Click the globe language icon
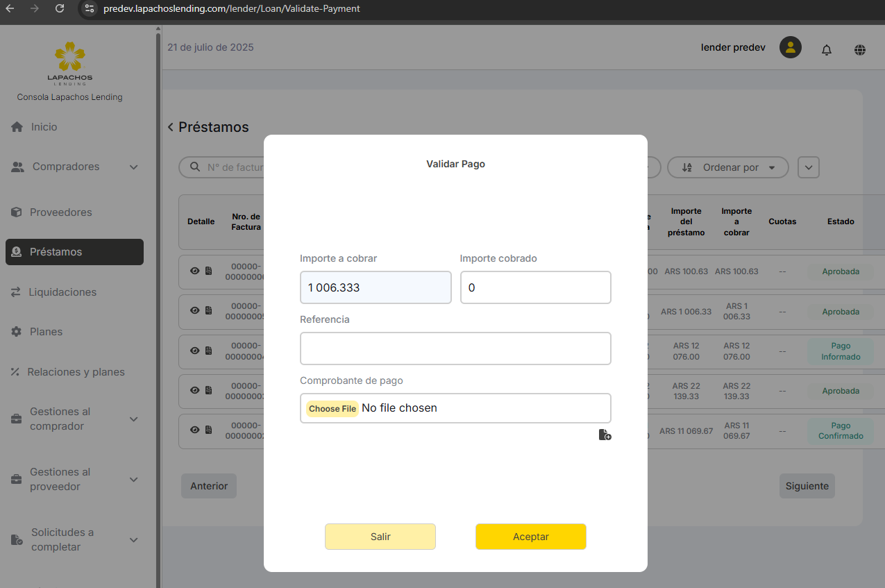This screenshot has width=885, height=588. pos(859,49)
